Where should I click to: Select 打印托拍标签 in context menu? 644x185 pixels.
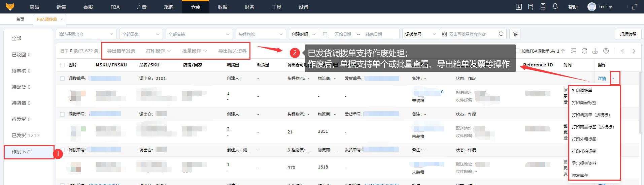click(x=584, y=151)
